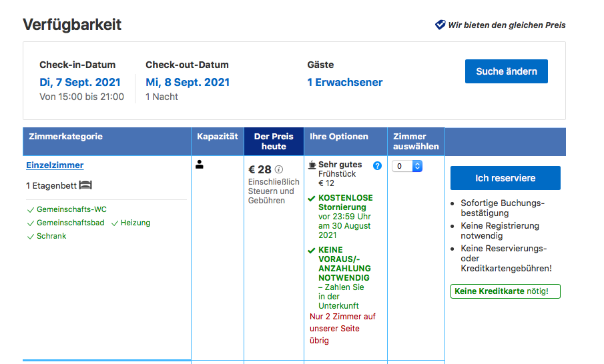
Task: Change check-out date Mi, 8 Sept. 2021
Action: (188, 83)
